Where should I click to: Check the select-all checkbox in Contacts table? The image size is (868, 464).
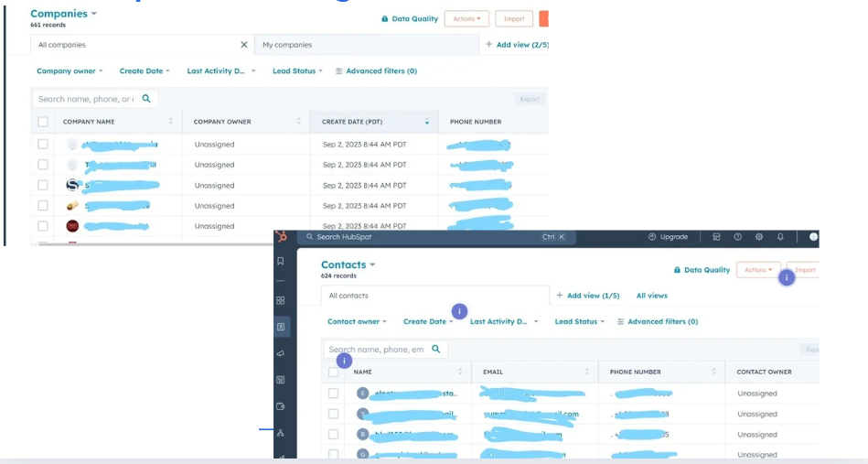tap(333, 372)
